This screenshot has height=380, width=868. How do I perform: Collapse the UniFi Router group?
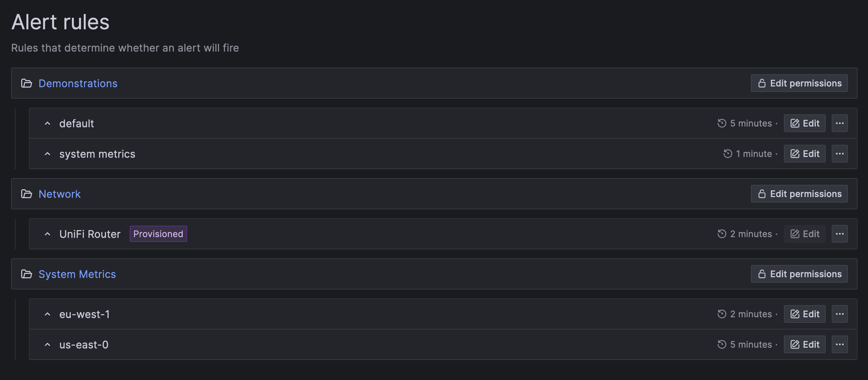[x=47, y=233]
